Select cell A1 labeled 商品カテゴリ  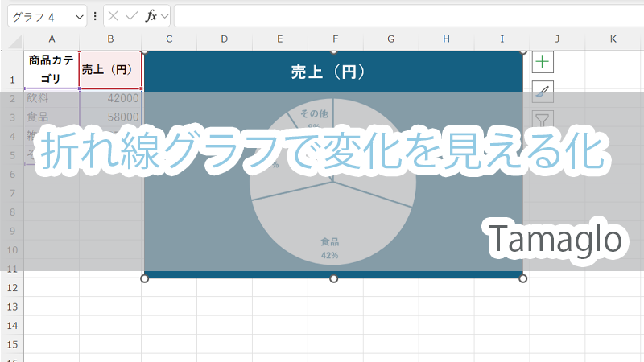[52, 70]
